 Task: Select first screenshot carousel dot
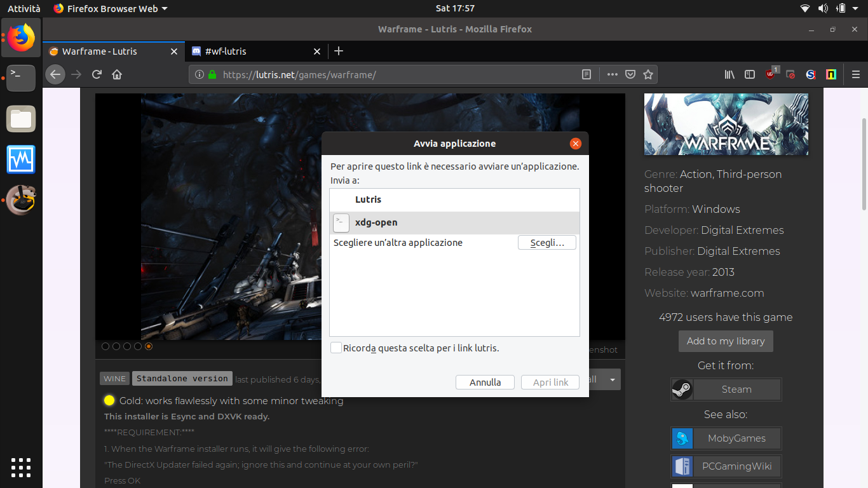pos(105,346)
